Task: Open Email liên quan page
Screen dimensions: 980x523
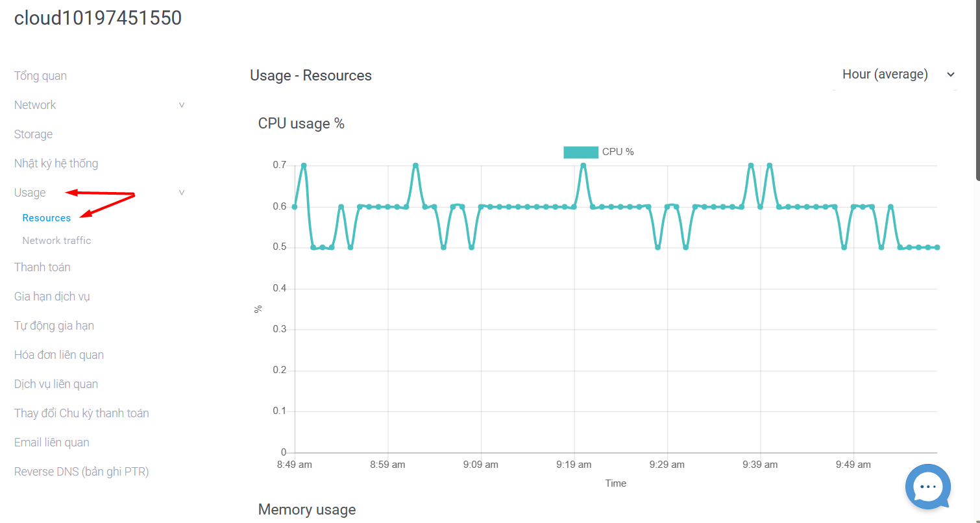Action: 52,443
